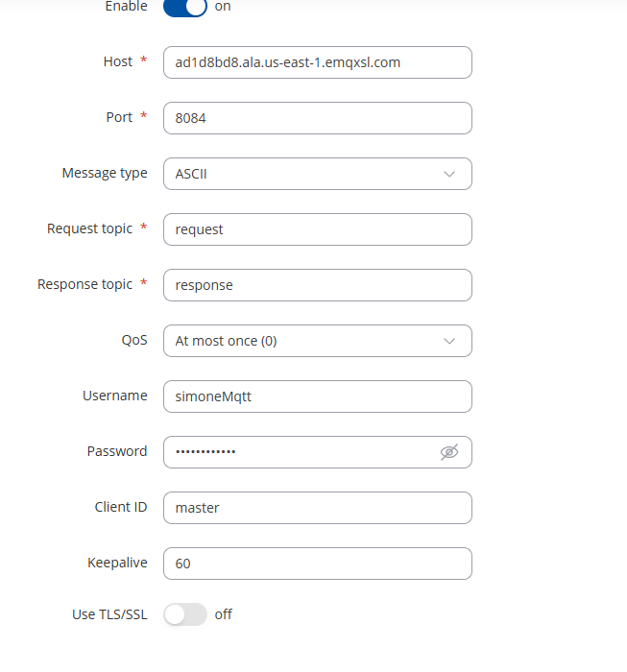The width and height of the screenshot is (627, 672).
Task: Click the chevron arrow in QoS selector
Action: point(449,341)
